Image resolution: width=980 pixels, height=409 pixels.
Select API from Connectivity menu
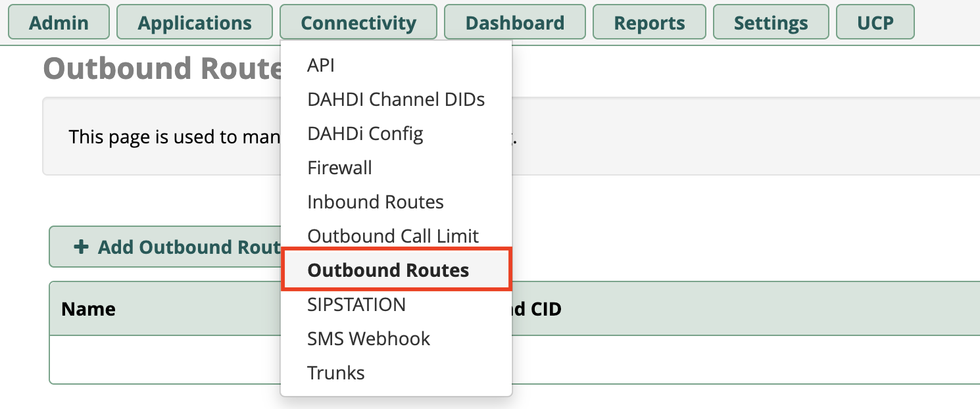[321, 65]
